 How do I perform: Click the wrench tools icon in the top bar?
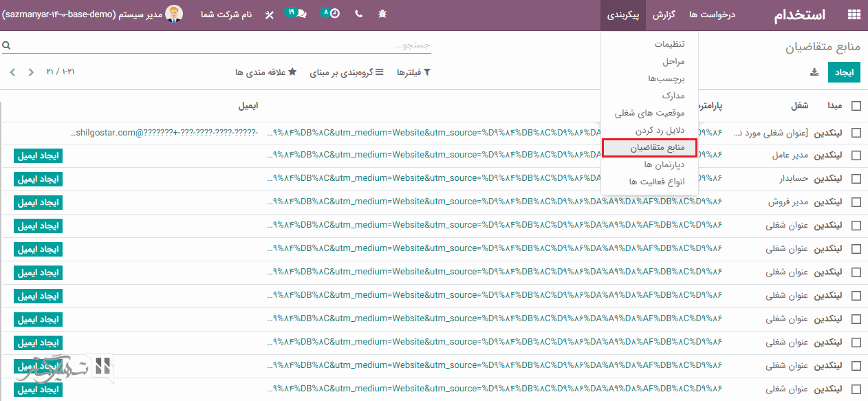tap(269, 14)
